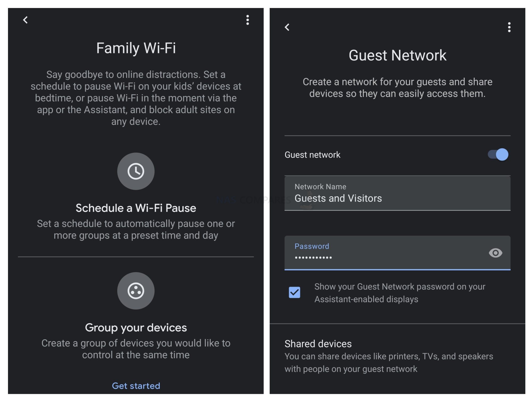Screen dimensions: 532x400
Task: Click the Guest Network heading
Action: [398, 55]
